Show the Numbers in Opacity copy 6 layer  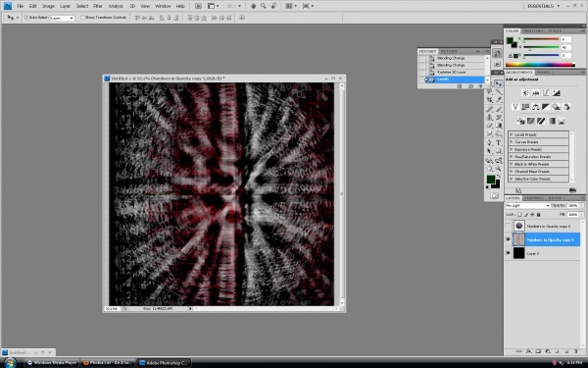pos(508,226)
